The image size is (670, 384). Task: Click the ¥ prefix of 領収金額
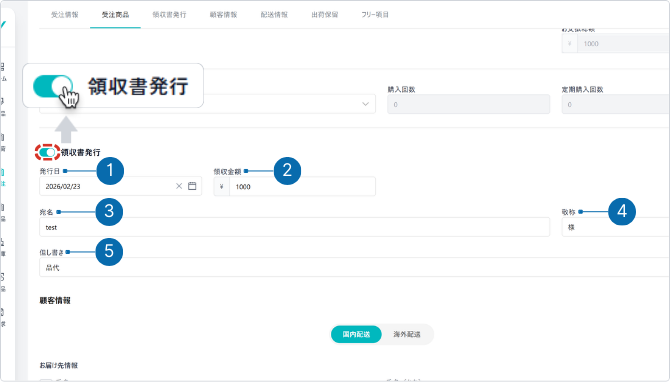tap(221, 187)
